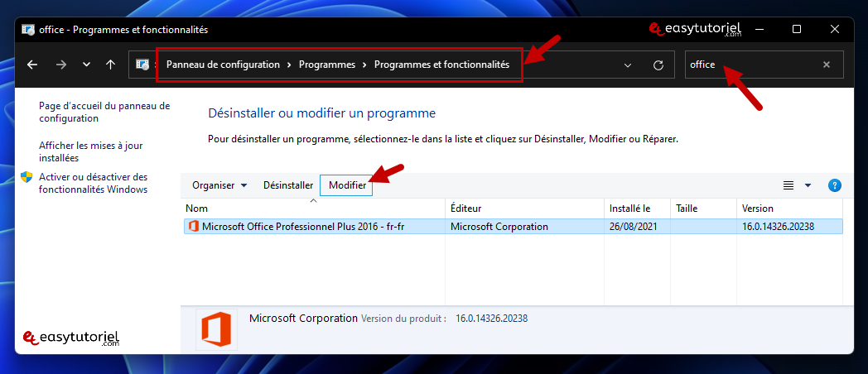
Task: Open the Organiser menu
Action: point(219,185)
